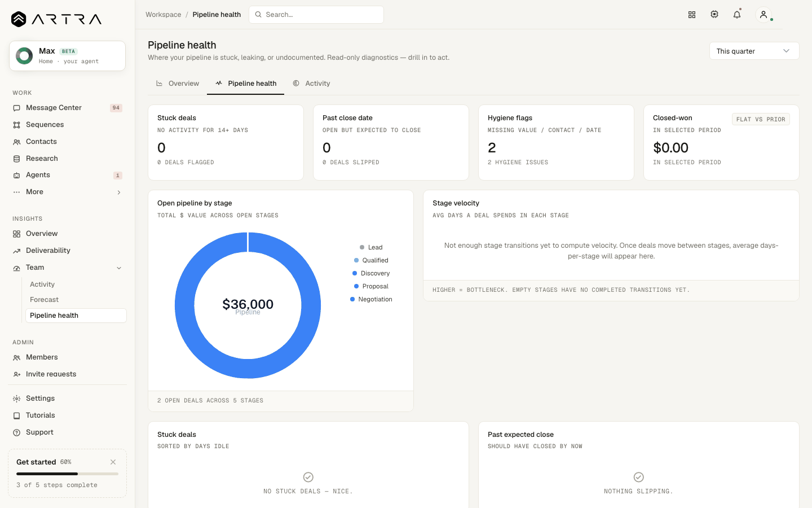Click the Stuck deals summary card
The image size is (812, 508).
click(226, 142)
